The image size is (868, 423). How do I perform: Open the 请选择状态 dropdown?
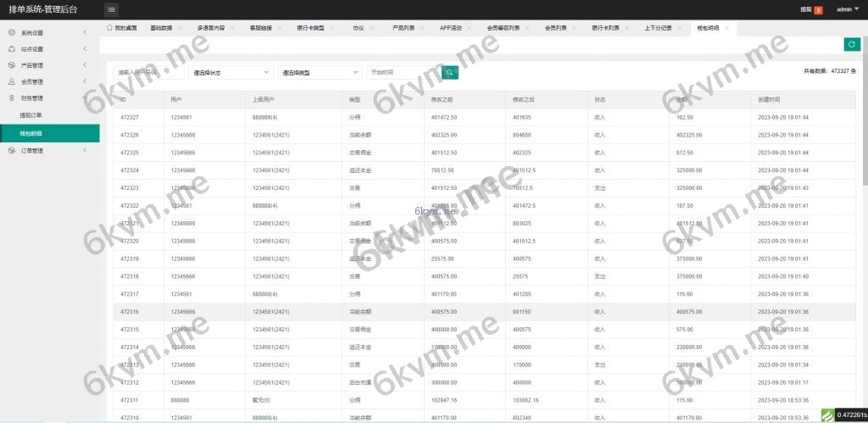(231, 73)
